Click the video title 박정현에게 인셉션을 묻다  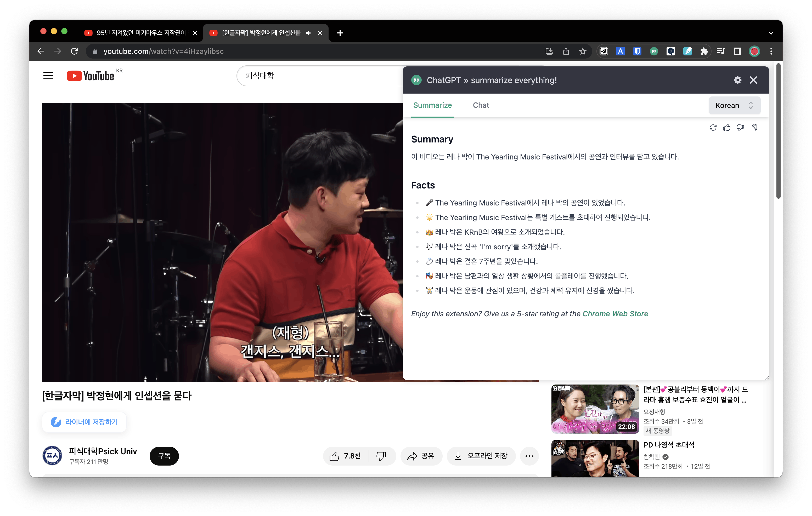pyautogui.click(x=116, y=396)
